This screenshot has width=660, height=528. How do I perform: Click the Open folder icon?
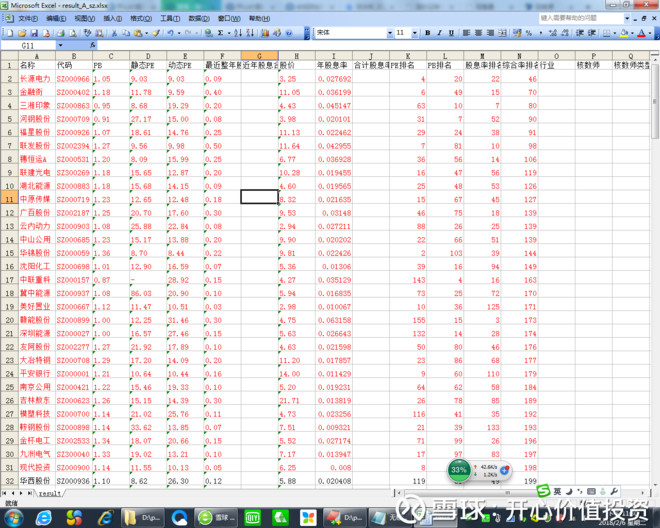click(19, 33)
